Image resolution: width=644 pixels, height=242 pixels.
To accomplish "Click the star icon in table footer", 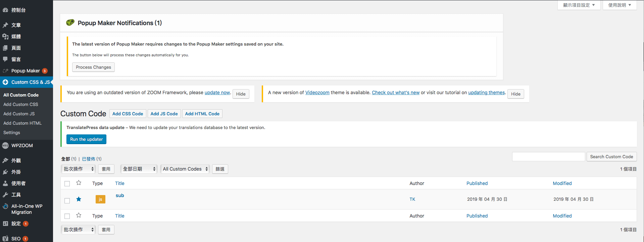I will pyautogui.click(x=79, y=215).
